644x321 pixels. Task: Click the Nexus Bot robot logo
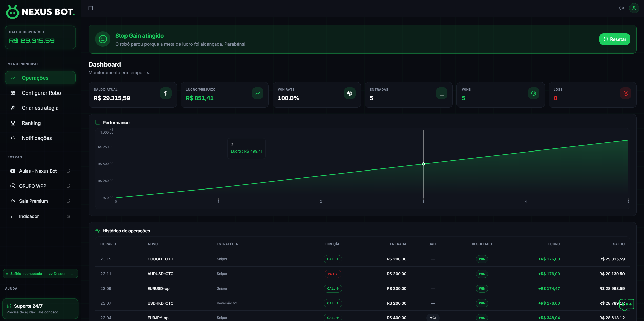[x=12, y=12]
